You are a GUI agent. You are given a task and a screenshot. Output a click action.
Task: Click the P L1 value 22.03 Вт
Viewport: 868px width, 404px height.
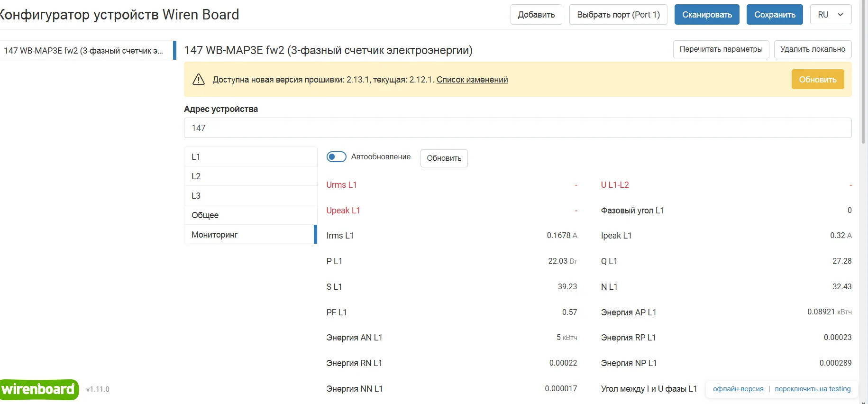point(563,261)
